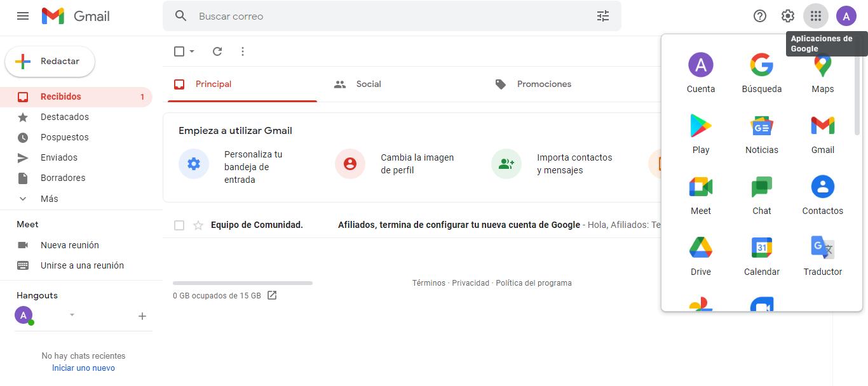Click the search magnifier icon
868x386 pixels.
coord(181,16)
